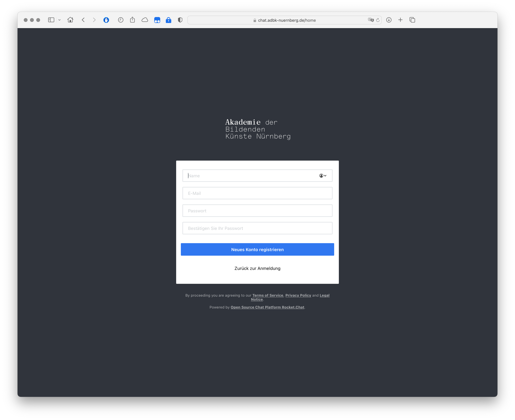Show browsing history clock icon

click(121, 20)
